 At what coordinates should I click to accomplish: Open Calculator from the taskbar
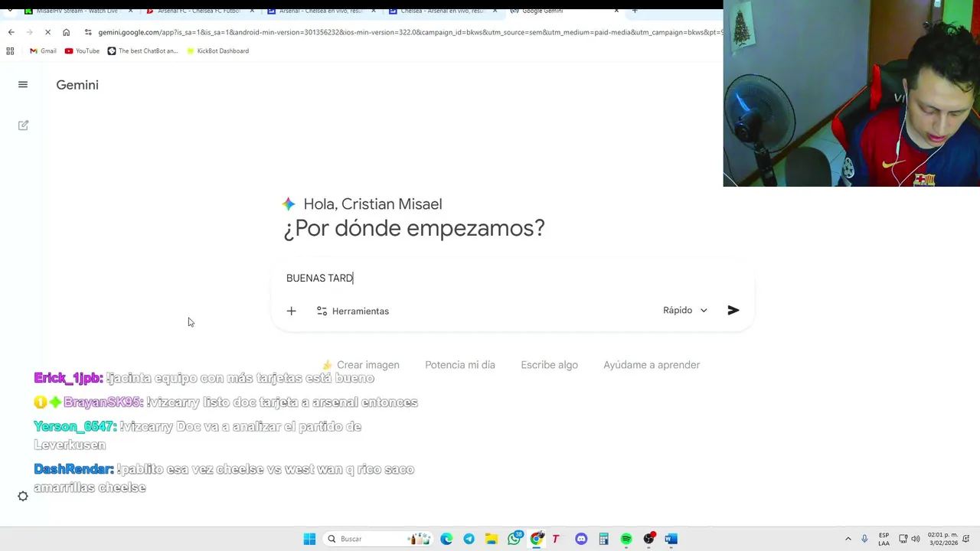click(603, 539)
